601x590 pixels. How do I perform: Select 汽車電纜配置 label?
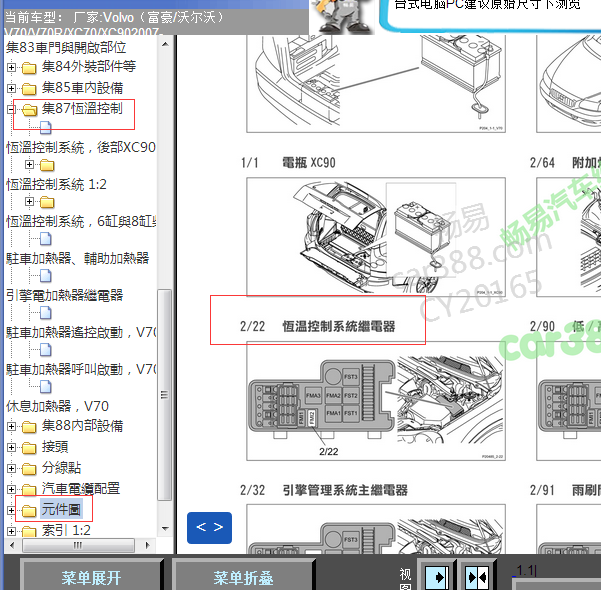[x=81, y=488]
